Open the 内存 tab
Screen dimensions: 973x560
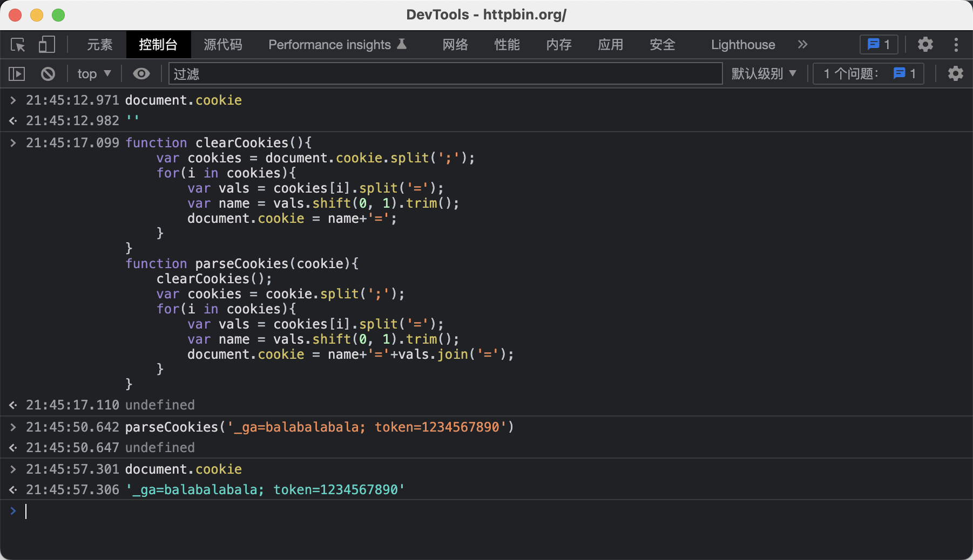coord(559,45)
